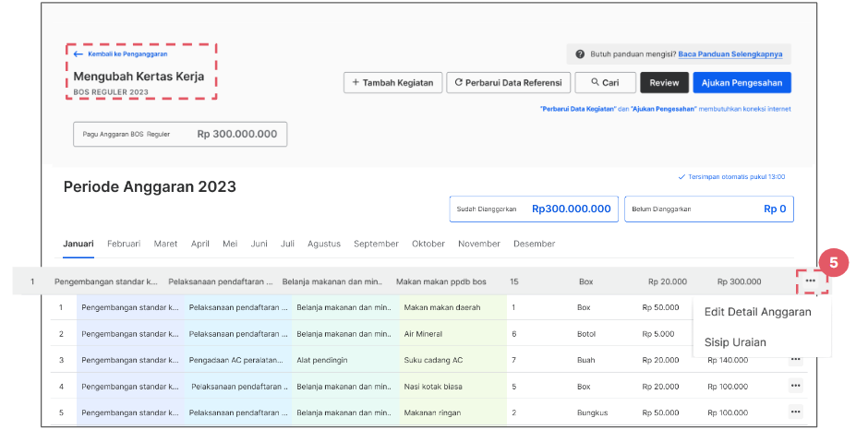Click Periode Anggaran 2023 heading
This screenshot has height=430, width=868.
pos(150,187)
